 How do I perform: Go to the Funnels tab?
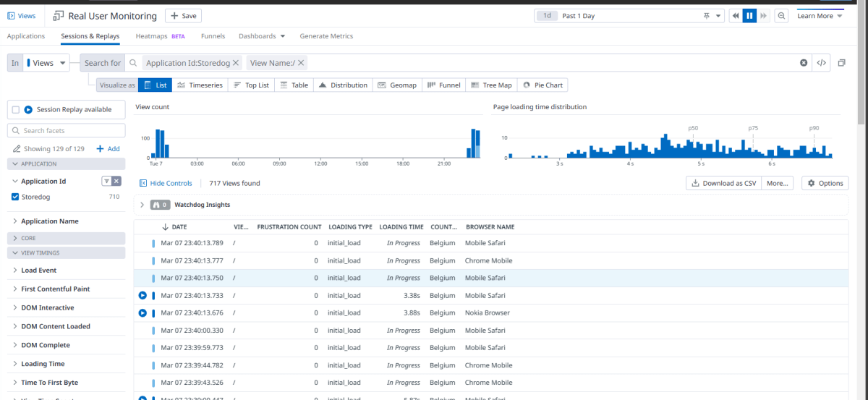pyautogui.click(x=213, y=36)
